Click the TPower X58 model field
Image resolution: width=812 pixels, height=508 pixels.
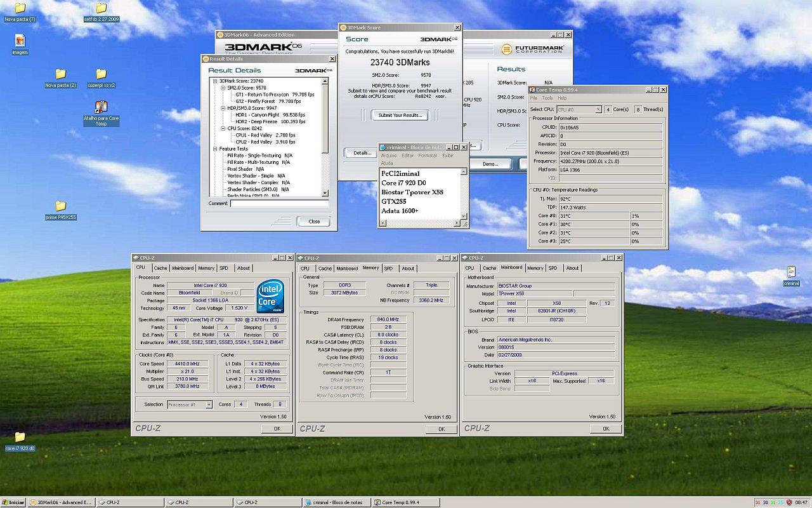click(x=534, y=293)
